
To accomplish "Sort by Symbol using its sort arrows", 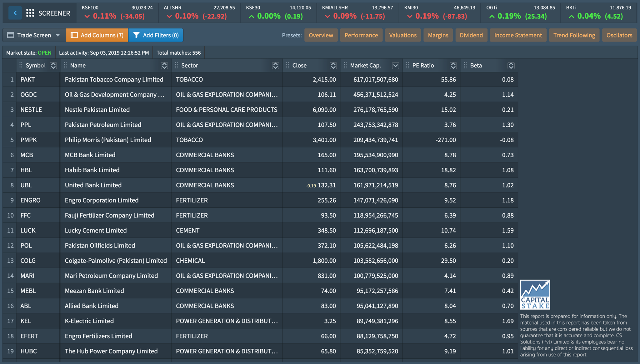I will (53, 66).
